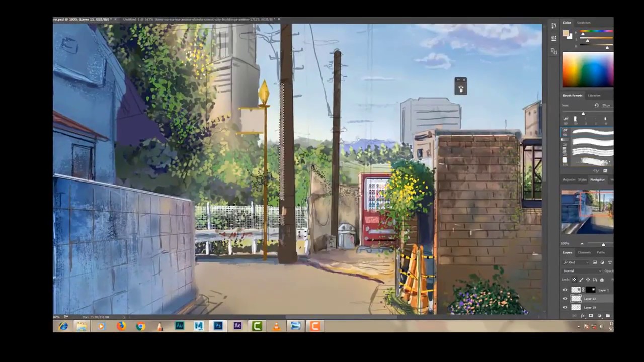Open Adobe Audition from the taskbar
Viewport: 644px width, 362px height.
click(x=179, y=326)
